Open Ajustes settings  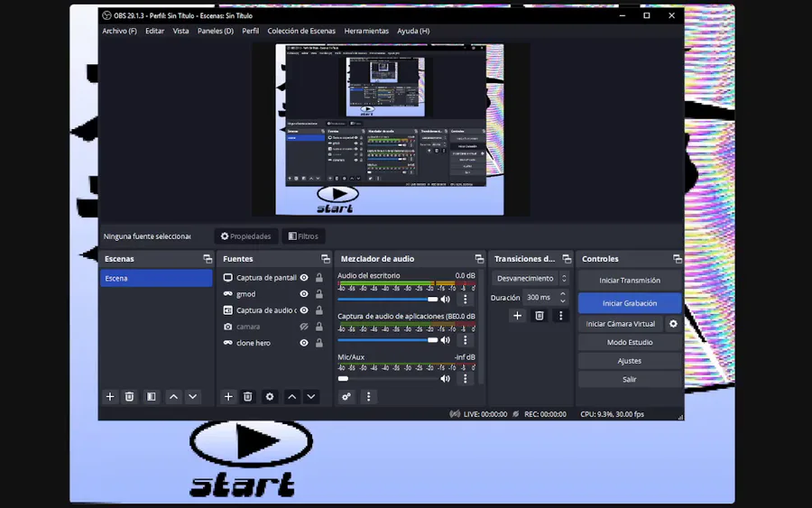[630, 361]
